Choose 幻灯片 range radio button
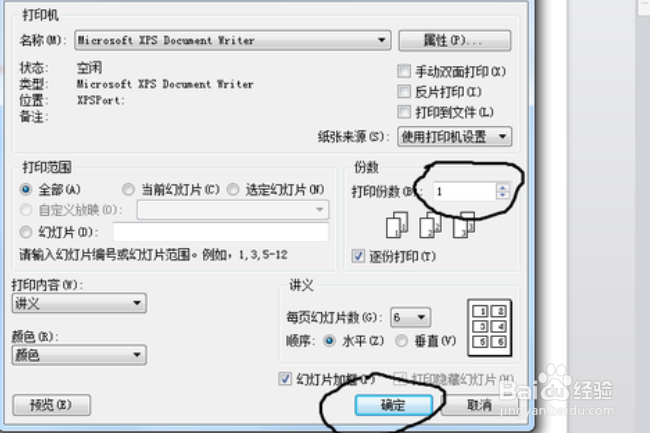Viewport: 650px width, 433px height. [x=26, y=232]
